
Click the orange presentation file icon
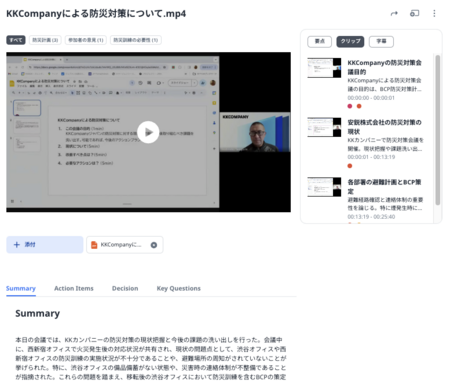[x=94, y=245]
